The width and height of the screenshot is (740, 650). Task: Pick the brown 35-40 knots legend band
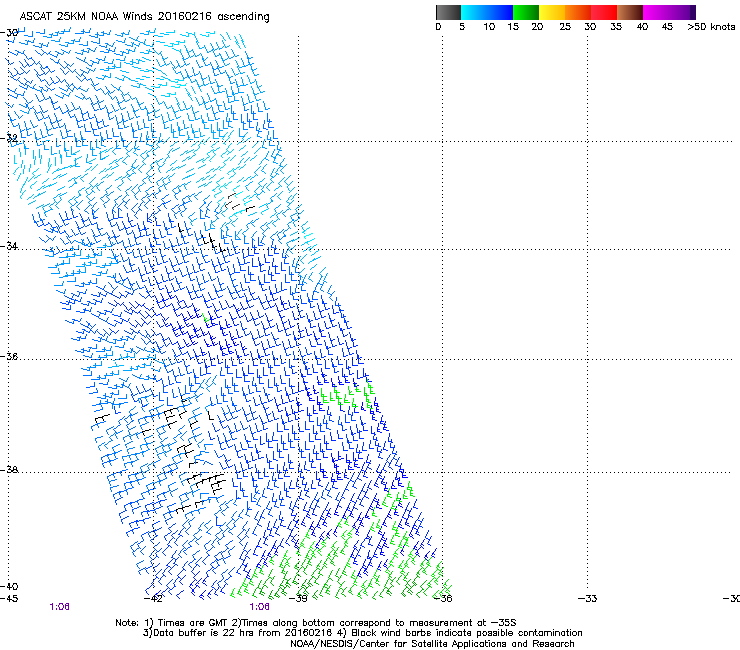[x=630, y=12]
